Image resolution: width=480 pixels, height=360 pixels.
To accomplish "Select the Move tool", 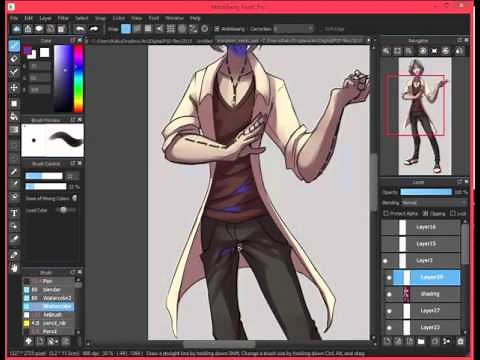I will [x=14, y=88].
